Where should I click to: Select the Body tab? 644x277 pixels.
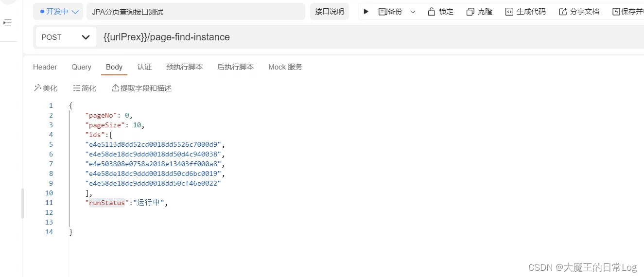(114, 67)
